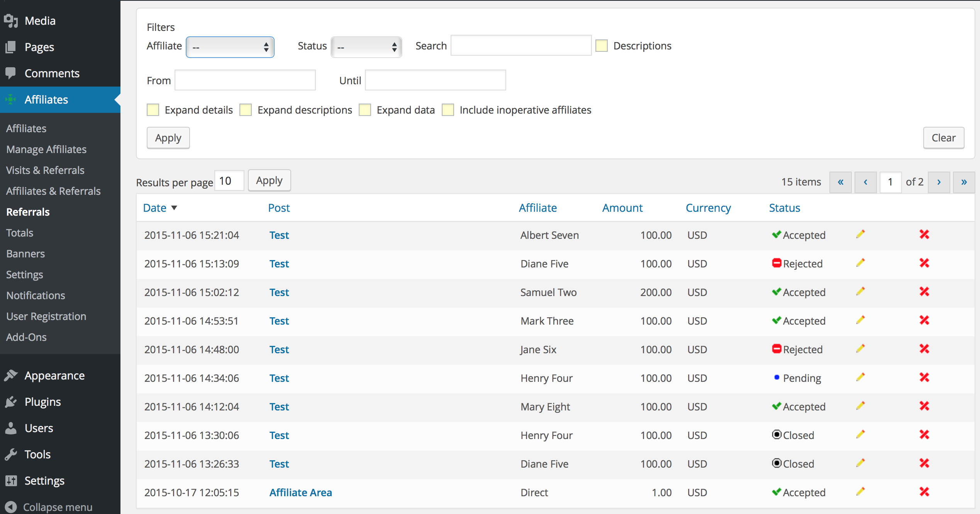
Task: Open User Registration submenu item
Action: (x=46, y=316)
